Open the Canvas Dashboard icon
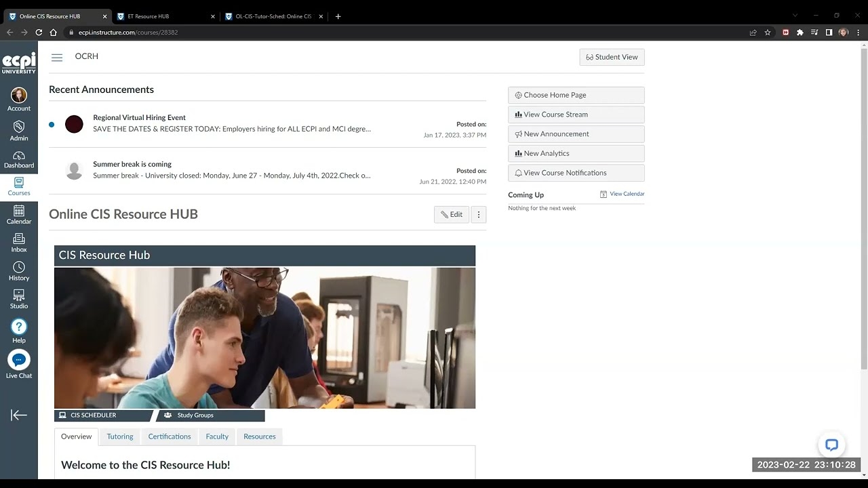868x488 pixels. pos(19,160)
